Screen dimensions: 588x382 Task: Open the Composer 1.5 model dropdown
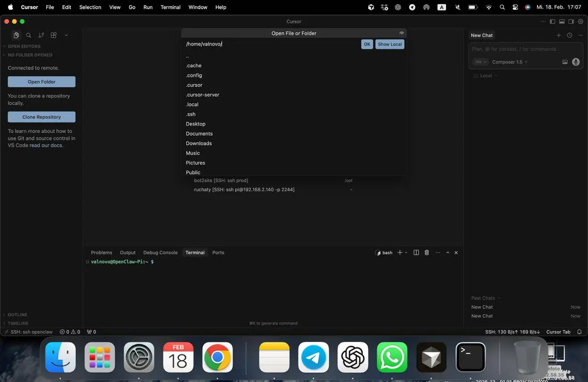point(509,62)
